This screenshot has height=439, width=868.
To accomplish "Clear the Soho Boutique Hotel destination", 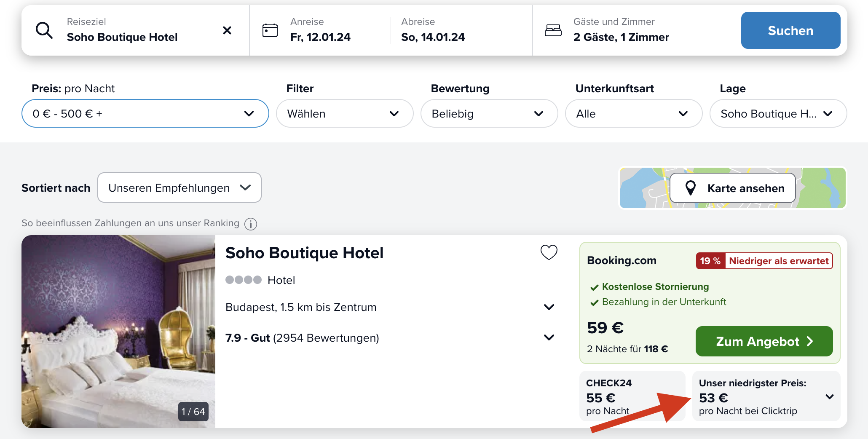I will [x=227, y=30].
